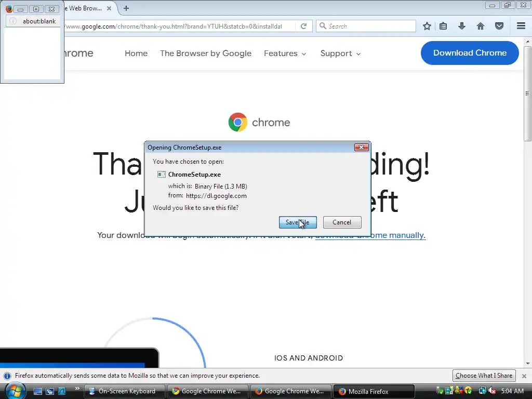Reload the current page

303,26
